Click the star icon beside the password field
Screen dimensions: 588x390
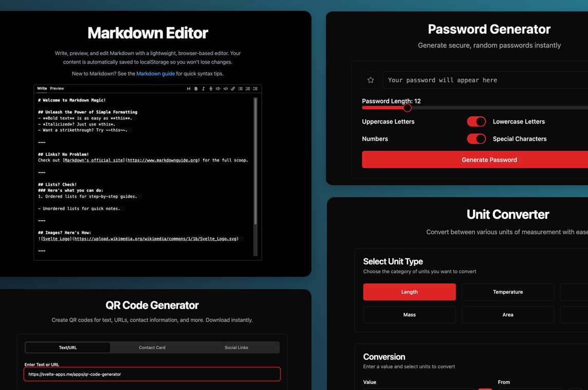[371, 80]
